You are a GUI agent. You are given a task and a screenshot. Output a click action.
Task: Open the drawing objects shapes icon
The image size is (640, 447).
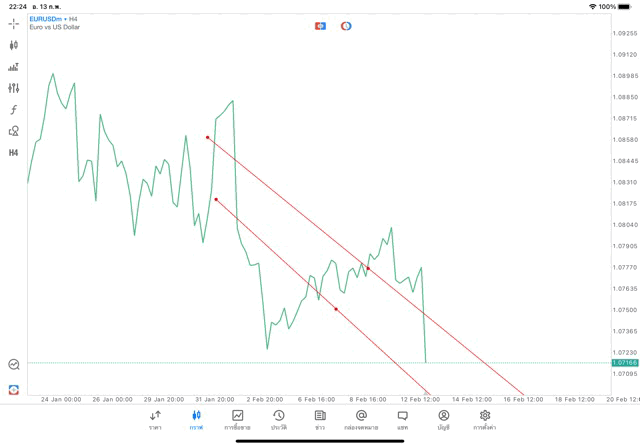[x=13, y=131]
